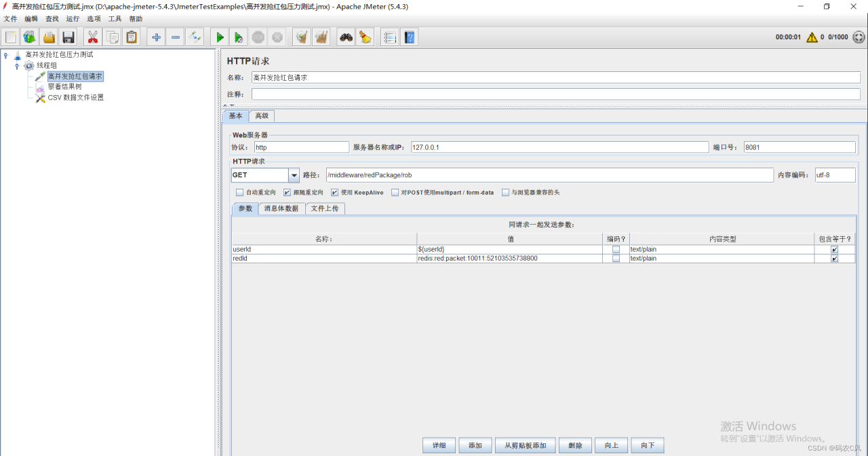Click the Reset Search icon
868x456 pixels.
[x=366, y=37]
